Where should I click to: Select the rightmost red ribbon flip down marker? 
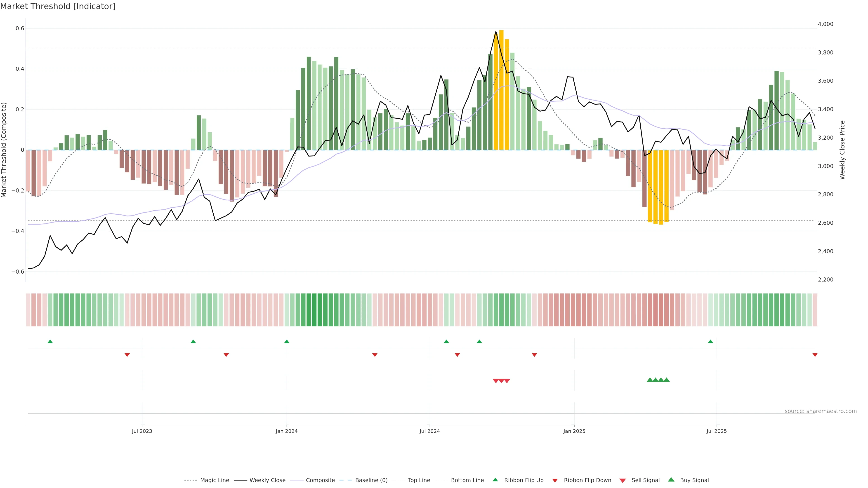[x=815, y=355]
